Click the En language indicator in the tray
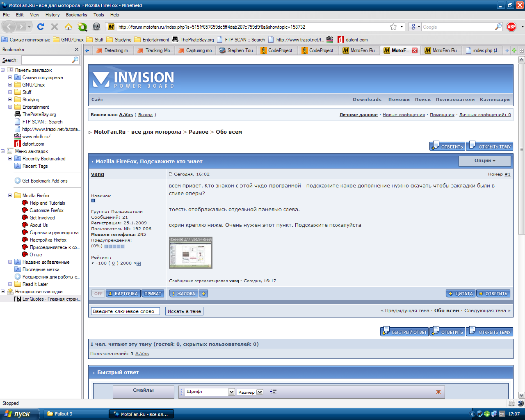The width and height of the screenshot is (525, 420). tap(502, 414)
